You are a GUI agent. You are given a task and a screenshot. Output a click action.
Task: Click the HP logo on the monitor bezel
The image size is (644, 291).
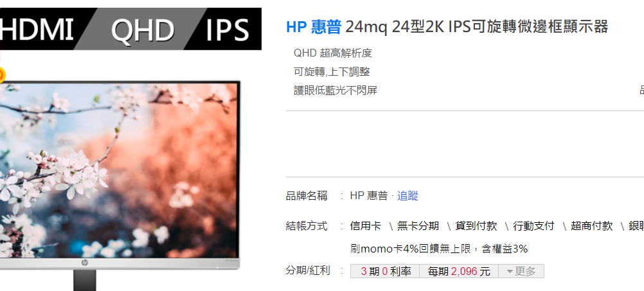(85, 263)
